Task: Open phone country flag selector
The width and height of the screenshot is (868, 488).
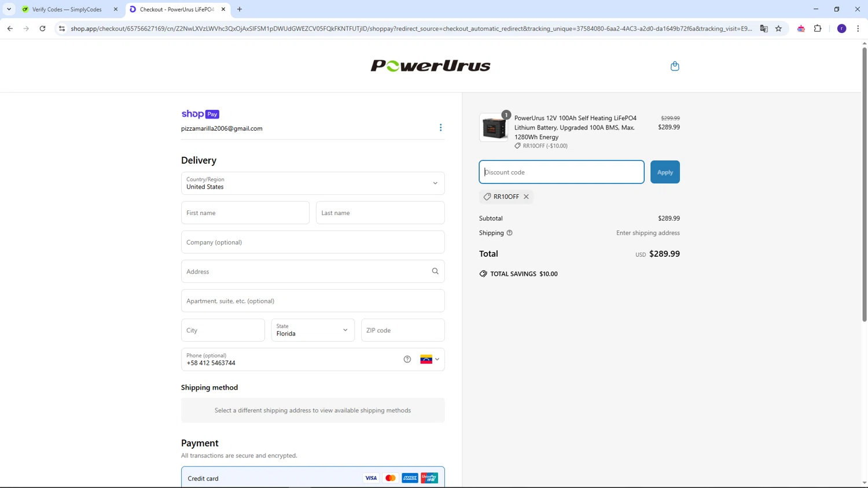Action: 429,359
